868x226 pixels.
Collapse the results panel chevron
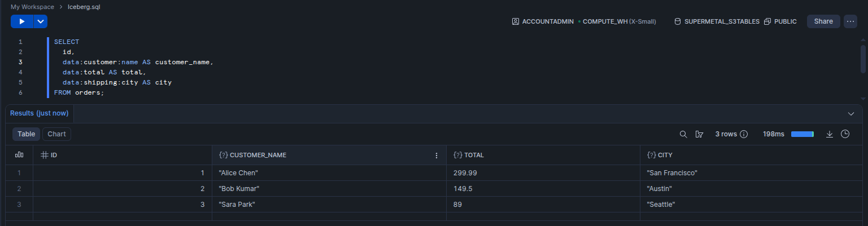[x=852, y=113]
